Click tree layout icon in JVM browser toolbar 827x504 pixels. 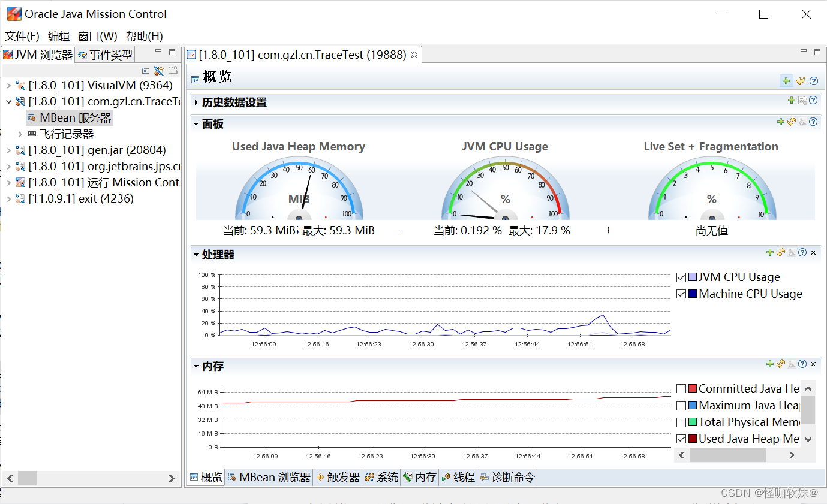[x=145, y=71]
